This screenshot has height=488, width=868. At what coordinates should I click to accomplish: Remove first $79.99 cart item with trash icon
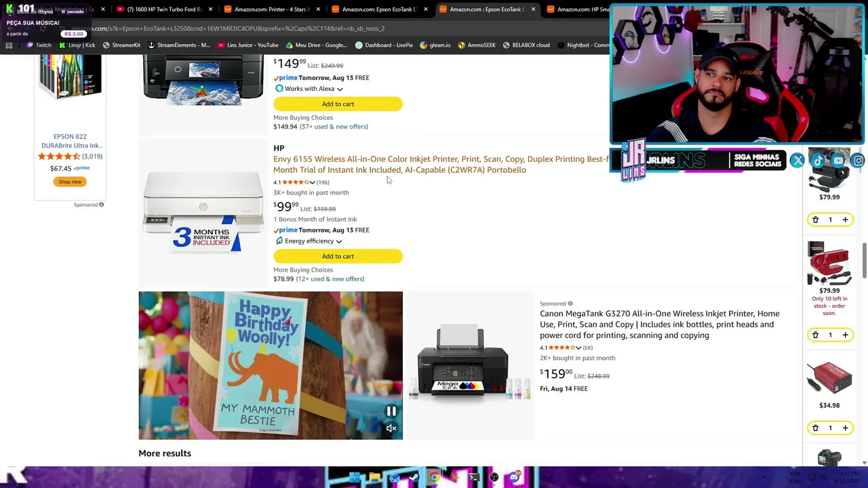tap(815, 220)
